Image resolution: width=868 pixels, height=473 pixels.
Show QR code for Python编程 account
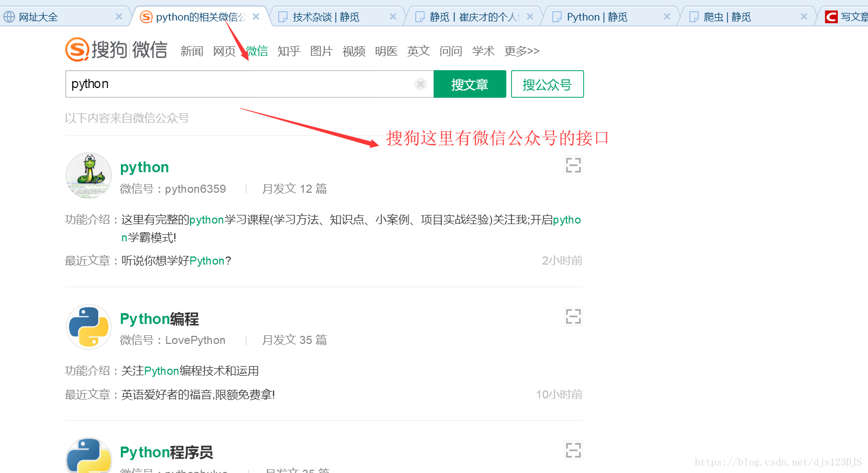pos(573,316)
